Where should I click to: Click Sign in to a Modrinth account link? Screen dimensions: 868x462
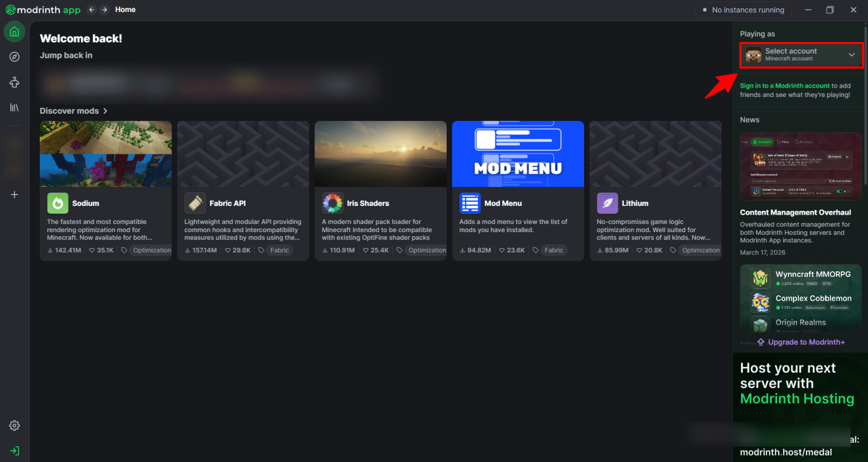[785, 86]
